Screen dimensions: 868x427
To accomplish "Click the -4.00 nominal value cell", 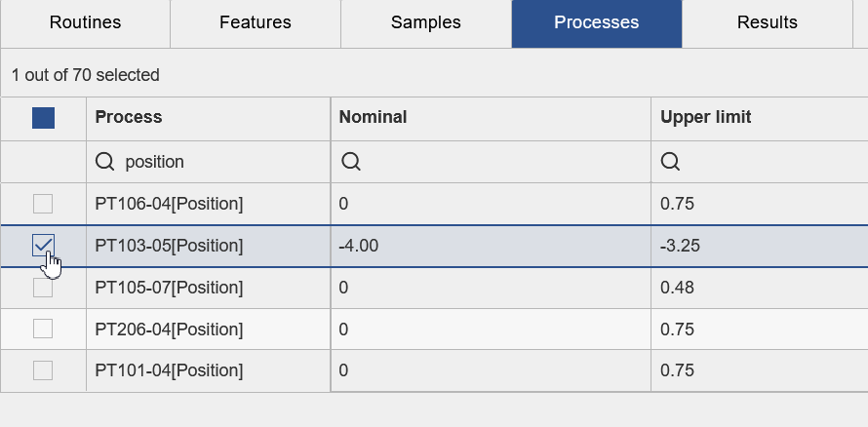I will click(x=359, y=246).
